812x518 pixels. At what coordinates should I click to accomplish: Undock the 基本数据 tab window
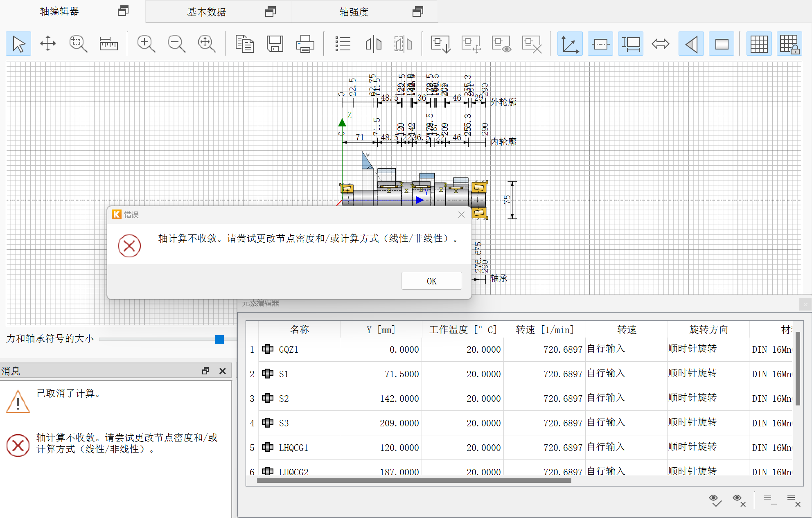(x=271, y=11)
